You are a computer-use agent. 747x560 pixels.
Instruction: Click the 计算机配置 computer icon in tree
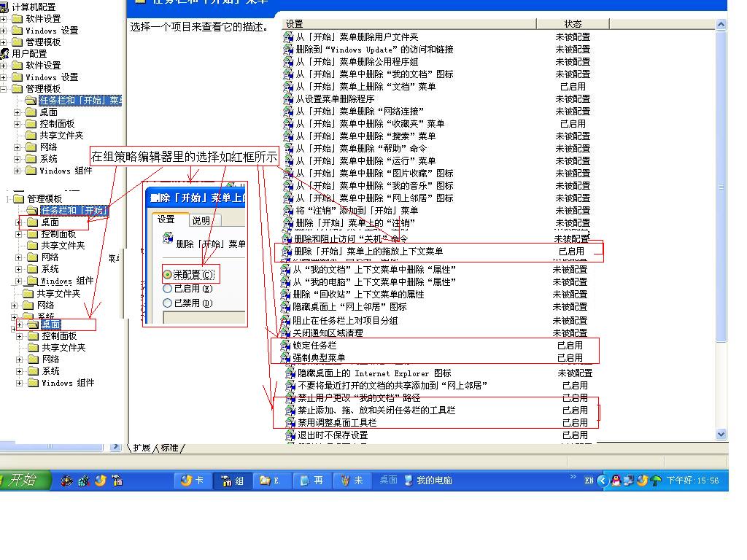4,7
